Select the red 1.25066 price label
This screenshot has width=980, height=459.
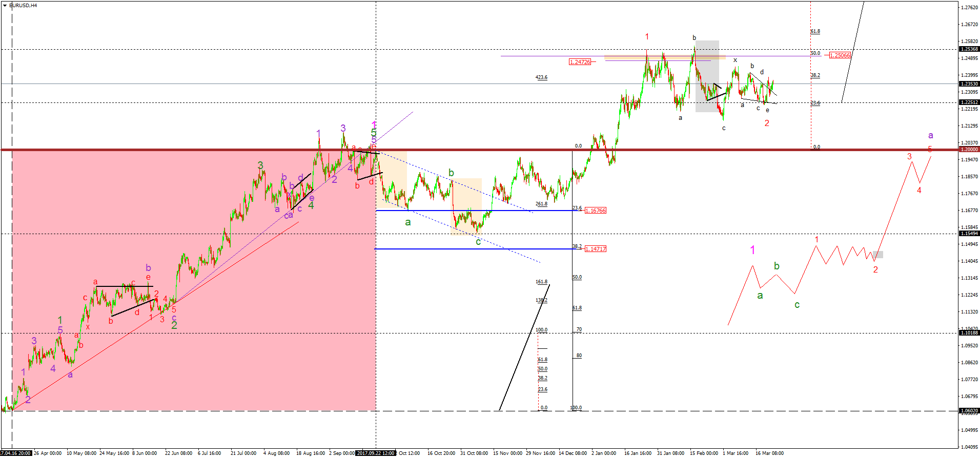840,55
